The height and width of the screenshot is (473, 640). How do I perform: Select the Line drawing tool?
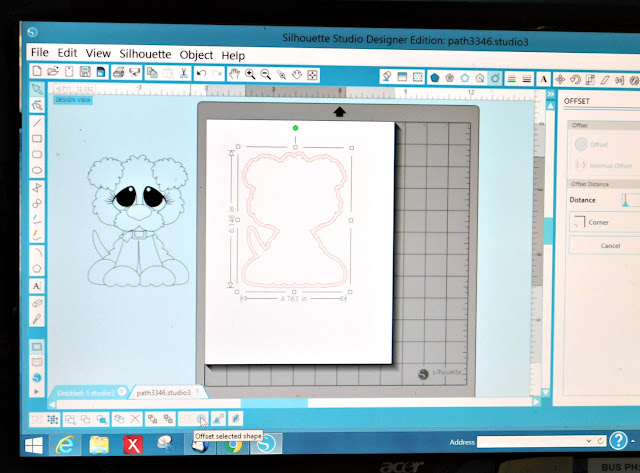tap(37, 122)
